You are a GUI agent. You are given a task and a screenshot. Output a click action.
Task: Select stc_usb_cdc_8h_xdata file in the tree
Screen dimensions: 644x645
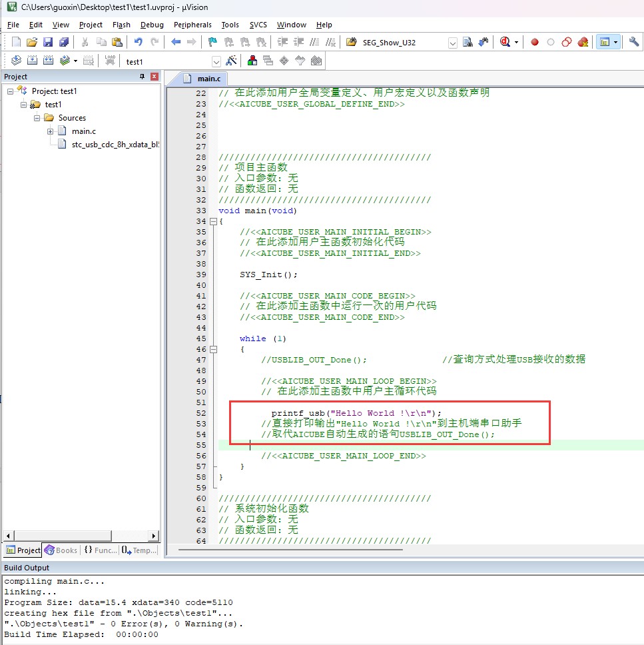coord(109,145)
